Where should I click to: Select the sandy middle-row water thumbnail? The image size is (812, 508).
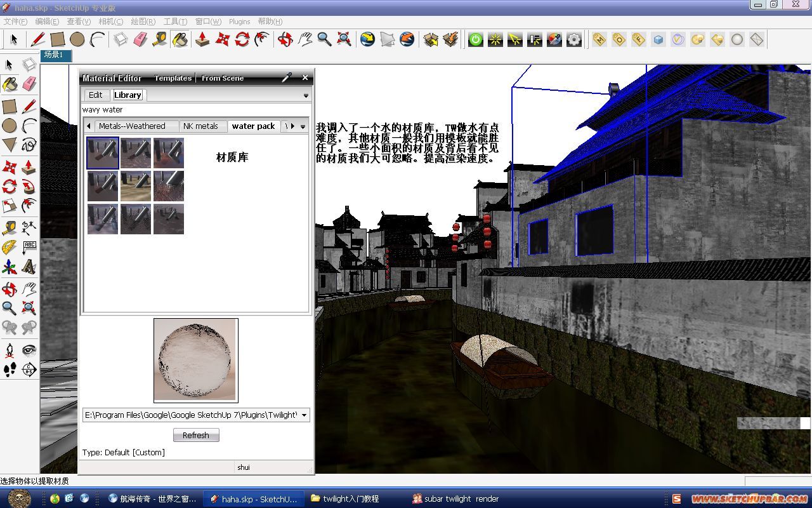136,186
